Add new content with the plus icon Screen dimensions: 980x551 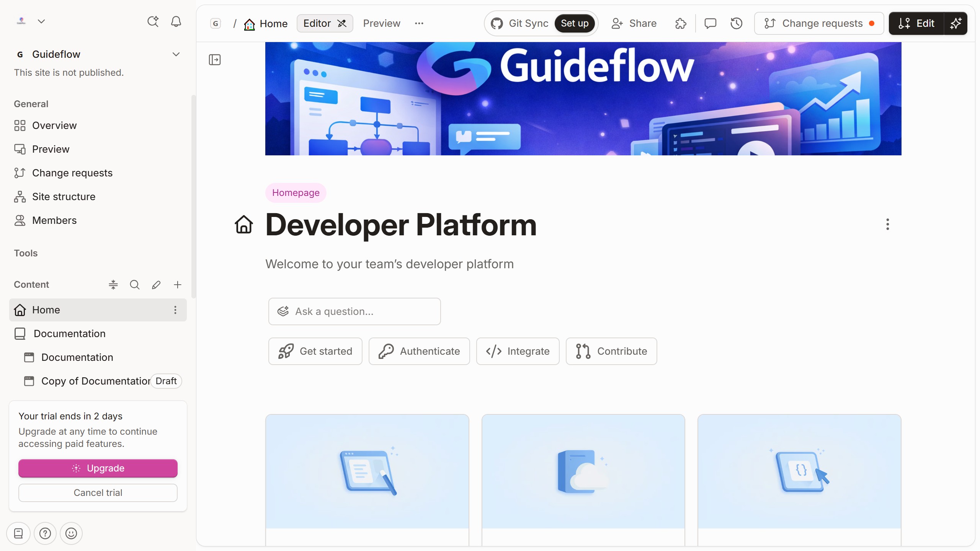pyautogui.click(x=178, y=285)
